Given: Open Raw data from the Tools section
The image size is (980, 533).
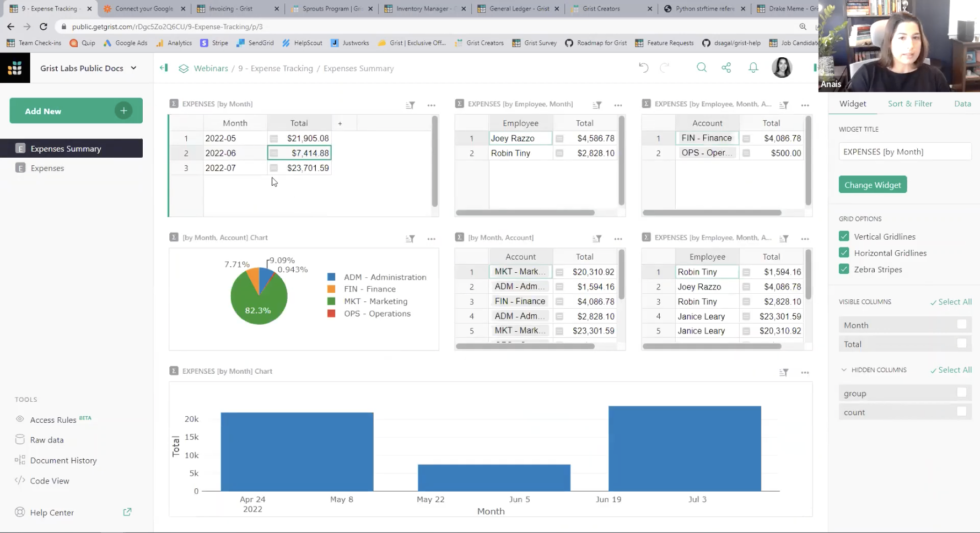Looking at the screenshot, I should (46, 439).
